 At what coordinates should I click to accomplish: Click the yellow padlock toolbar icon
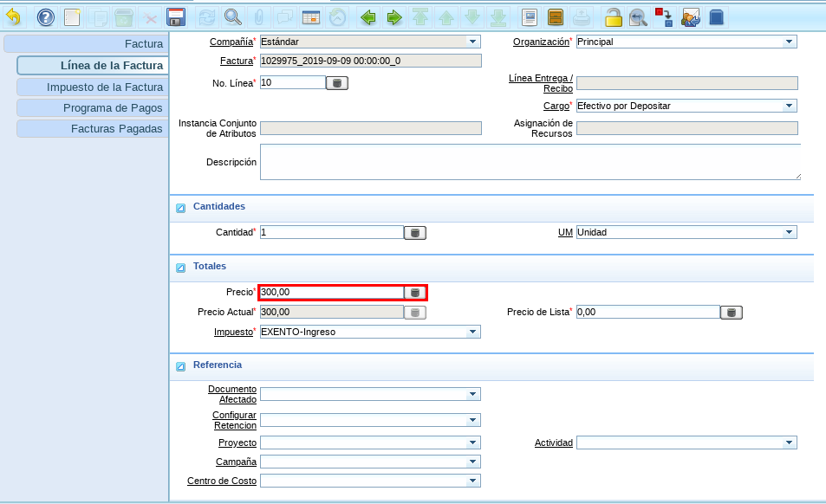(x=613, y=17)
